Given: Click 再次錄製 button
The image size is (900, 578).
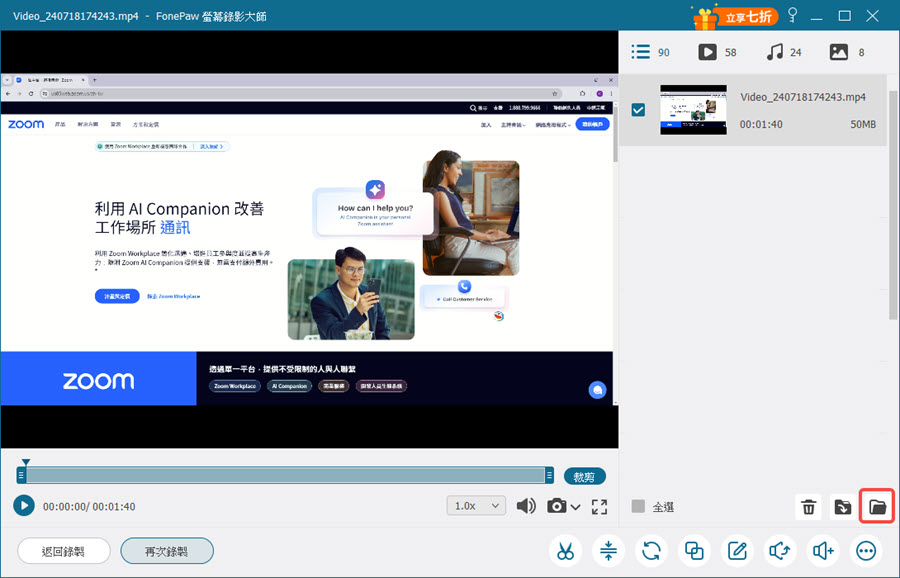Looking at the screenshot, I should [x=166, y=551].
